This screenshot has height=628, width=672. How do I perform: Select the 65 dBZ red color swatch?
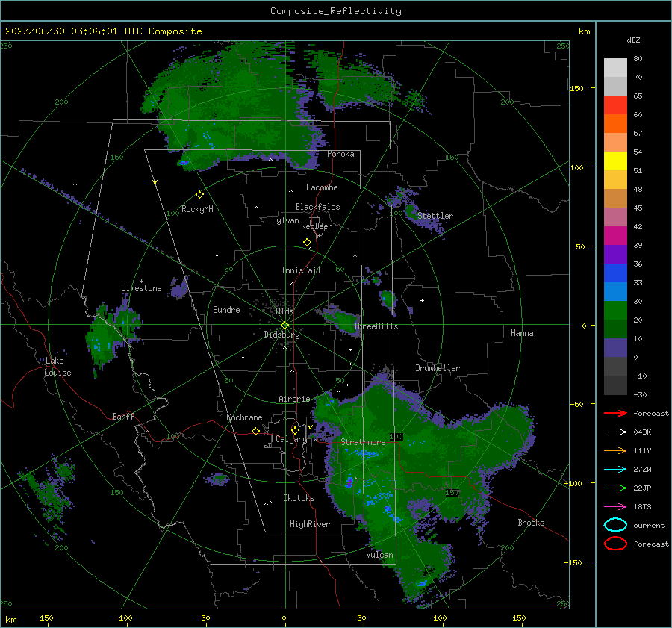(615, 105)
